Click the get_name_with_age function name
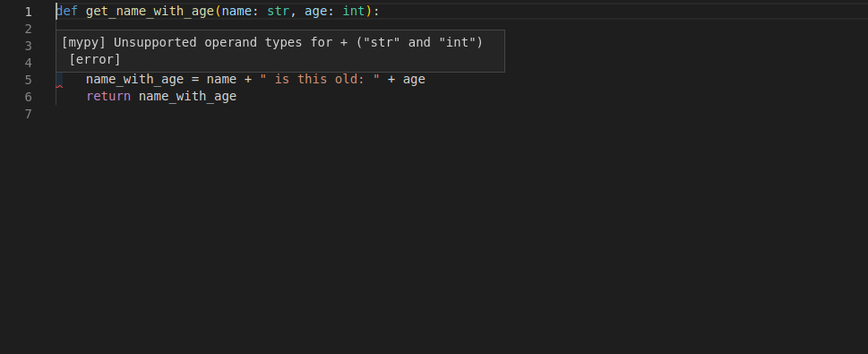868x354 pixels. pyautogui.click(x=150, y=11)
